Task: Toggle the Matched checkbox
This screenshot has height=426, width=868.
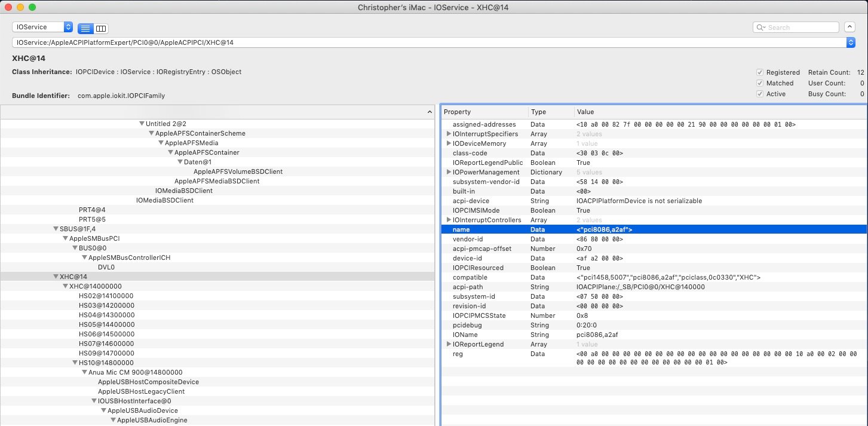Action: tap(760, 83)
